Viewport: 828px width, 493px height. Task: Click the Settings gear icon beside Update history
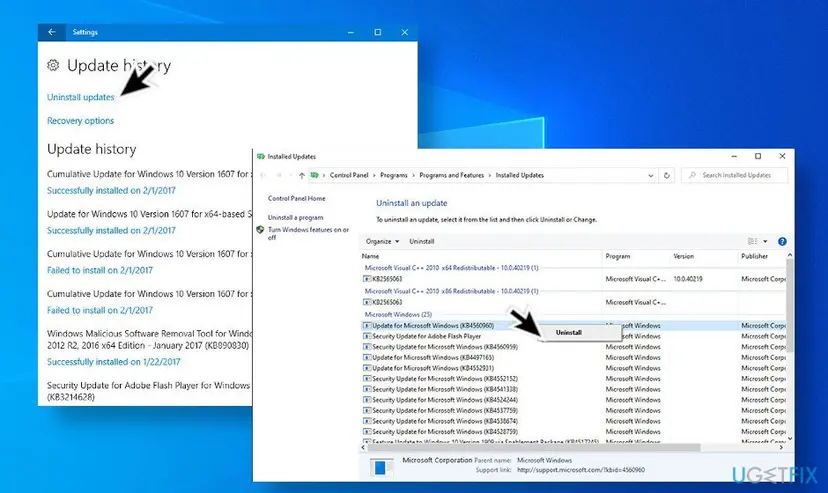(53, 65)
